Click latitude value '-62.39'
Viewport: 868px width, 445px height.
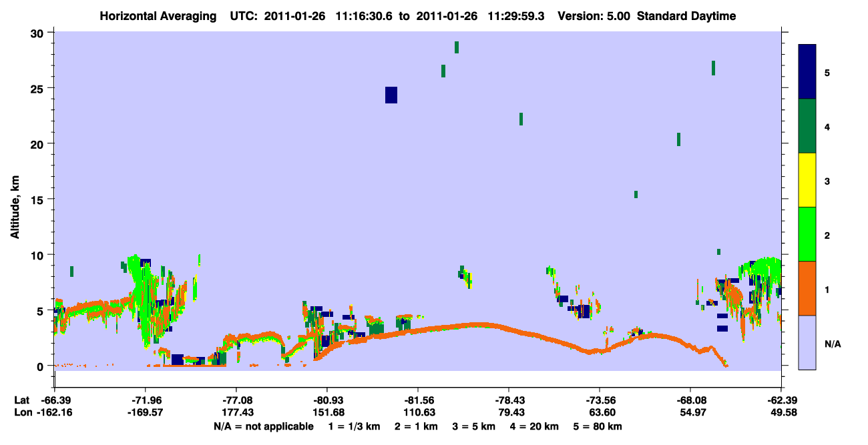tap(781, 400)
